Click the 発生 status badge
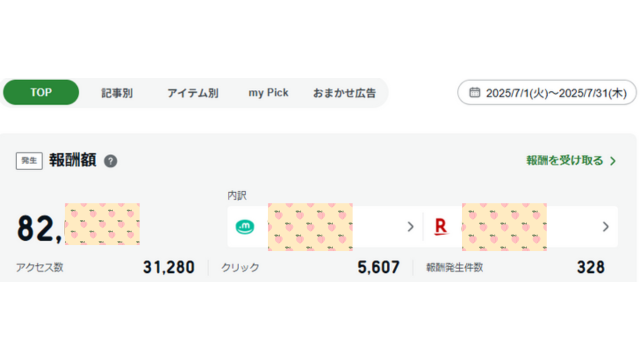 click(29, 161)
